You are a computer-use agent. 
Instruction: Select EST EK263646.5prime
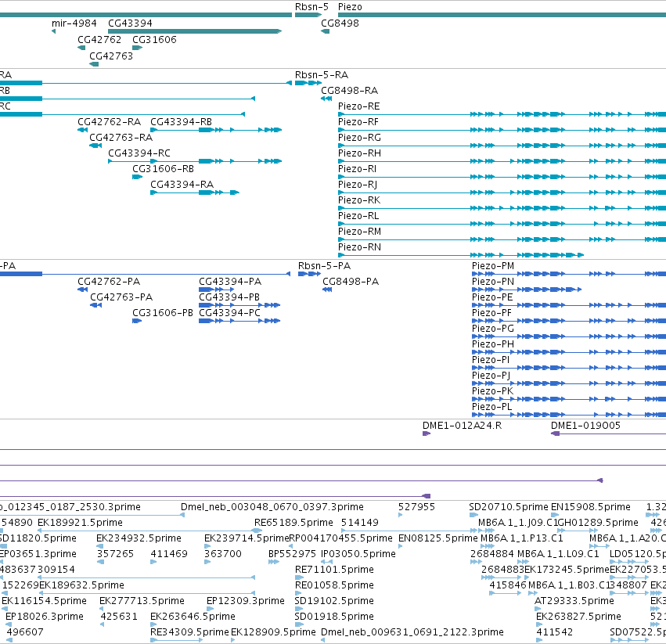click(x=193, y=617)
